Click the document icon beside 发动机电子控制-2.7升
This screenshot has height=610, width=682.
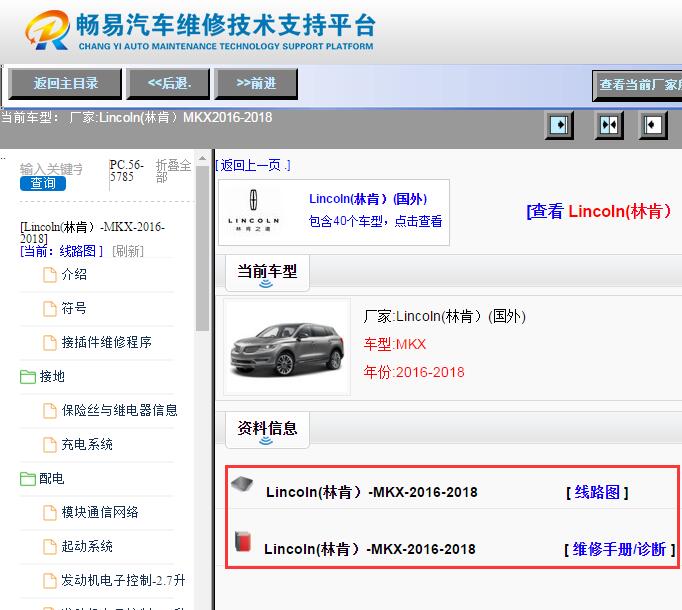point(50,580)
